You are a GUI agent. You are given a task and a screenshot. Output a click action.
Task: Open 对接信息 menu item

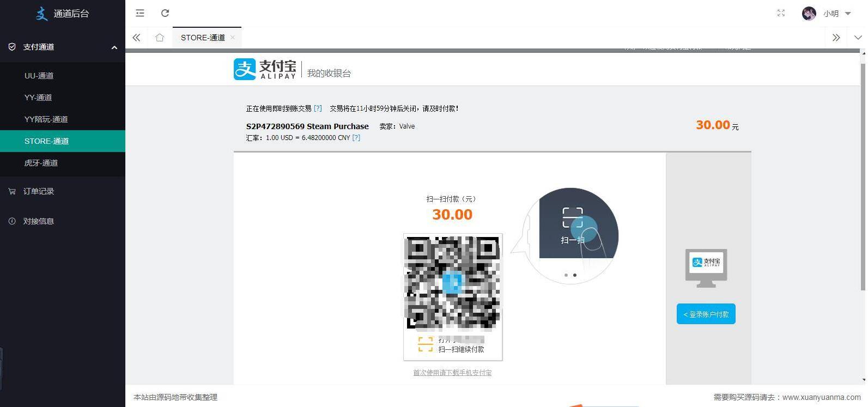(63, 221)
